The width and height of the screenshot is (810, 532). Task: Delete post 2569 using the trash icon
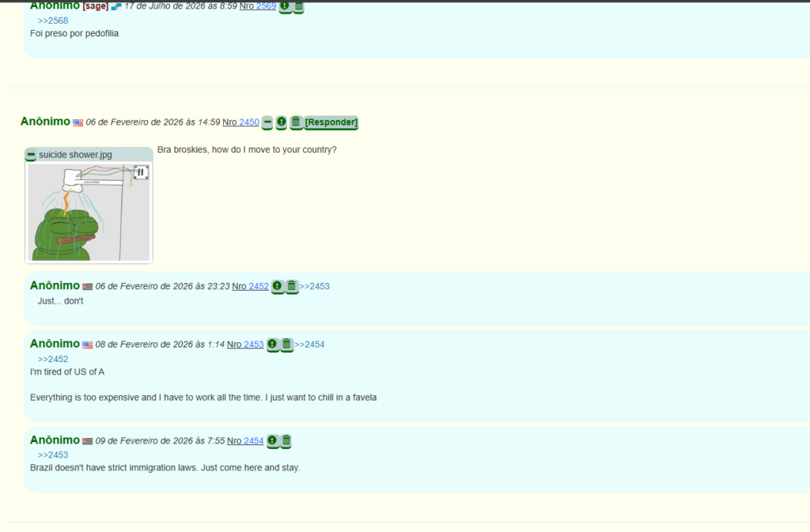point(298,6)
